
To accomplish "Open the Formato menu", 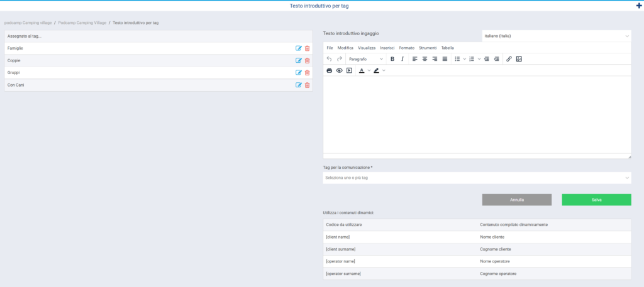I will point(407,48).
